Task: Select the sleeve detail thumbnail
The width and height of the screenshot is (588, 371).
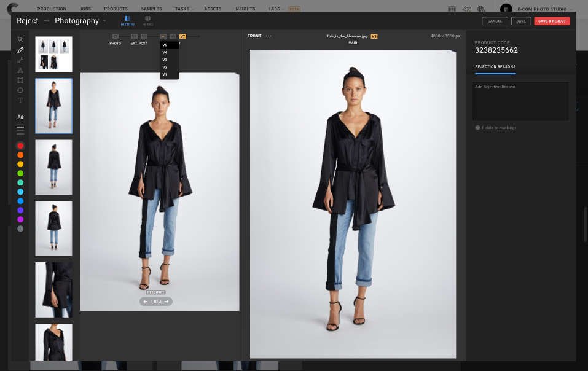Action: pyautogui.click(x=53, y=290)
